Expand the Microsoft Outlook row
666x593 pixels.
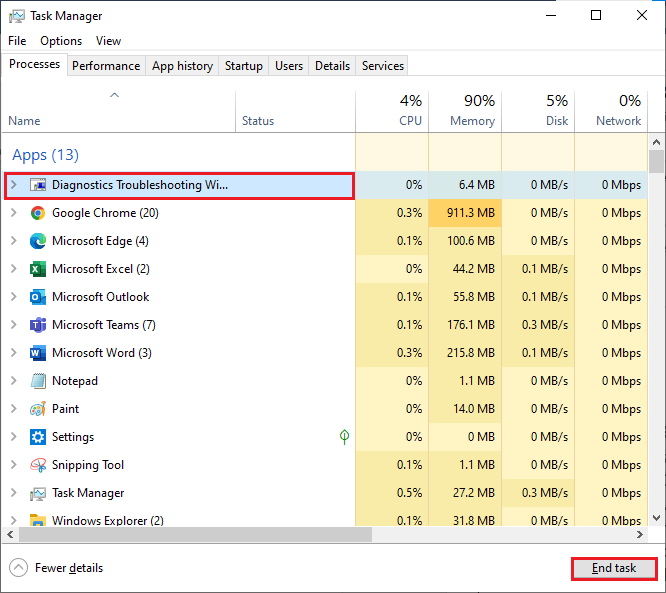pos(14,296)
